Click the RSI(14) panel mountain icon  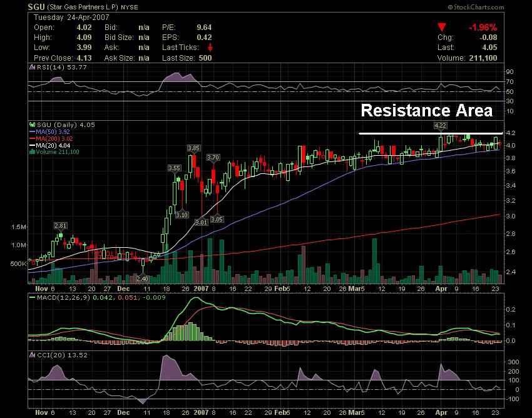[x=33, y=67]
